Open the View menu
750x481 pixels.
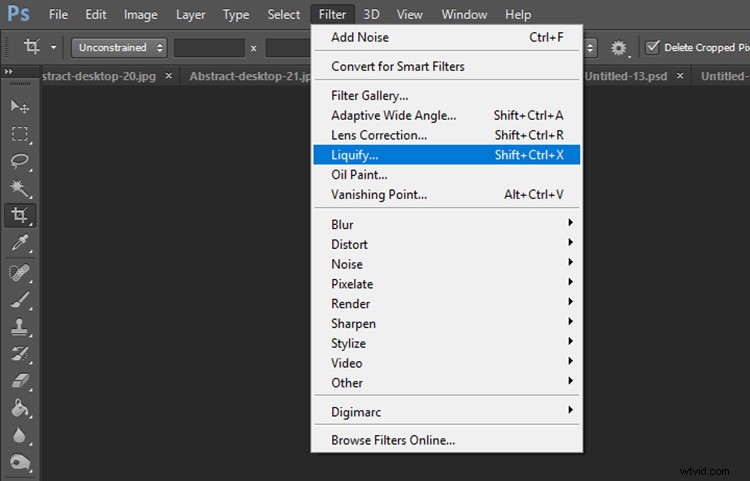pyautogui.click(x=409, y=15)
